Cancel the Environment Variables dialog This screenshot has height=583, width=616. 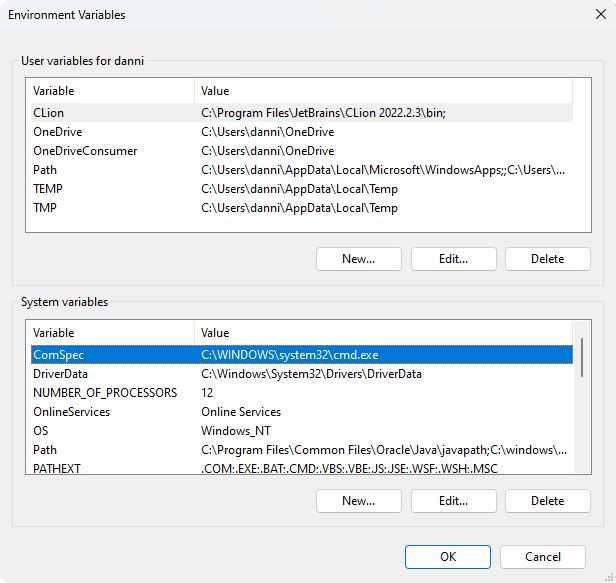point(543,557)
